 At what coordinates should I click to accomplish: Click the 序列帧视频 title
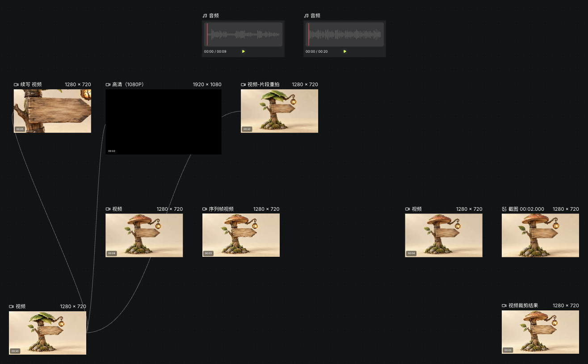(221, 209)
